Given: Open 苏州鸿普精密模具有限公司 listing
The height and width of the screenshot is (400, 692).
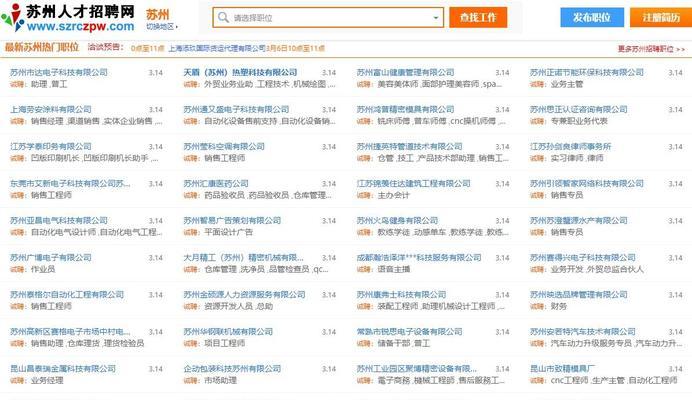Looking at the screenshot, I should (x=405, y=109).
